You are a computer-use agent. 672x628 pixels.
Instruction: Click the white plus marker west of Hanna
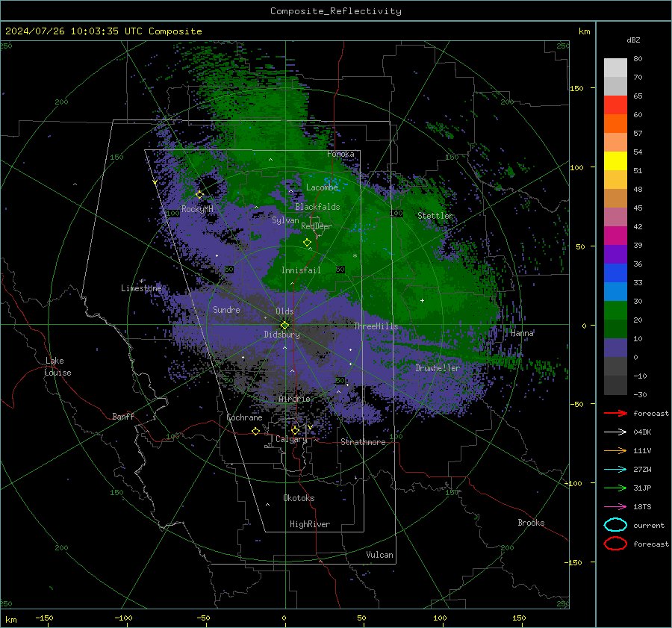click(422, 300)
